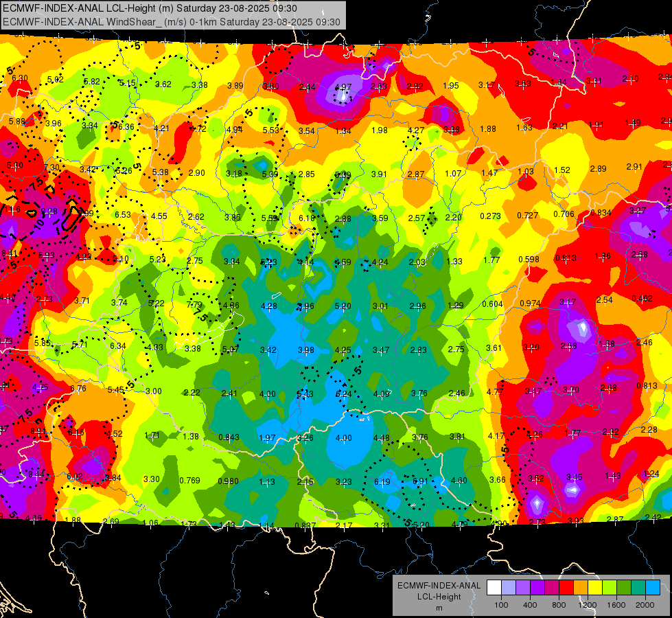Click the grid value 1.52
672x618 pixels.
(x=562, y=170)
